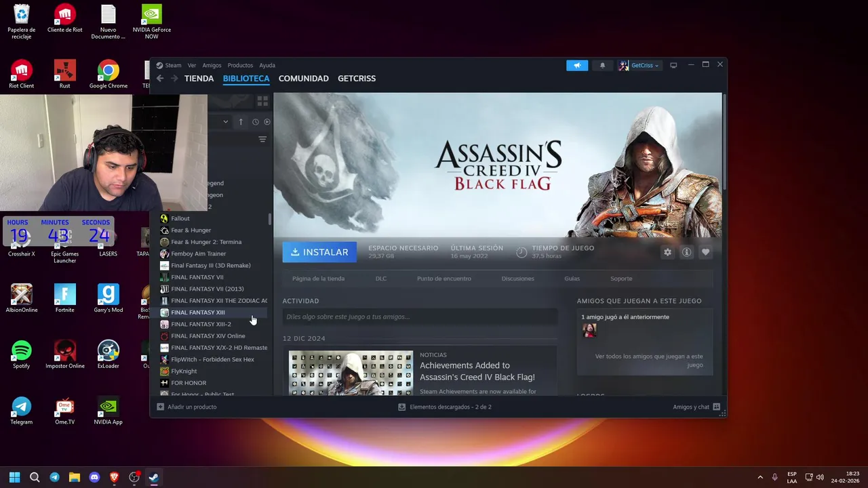This screenshot has height=488, width=868.
Task: Open the Steam menu
Action: tap(173, 65)
